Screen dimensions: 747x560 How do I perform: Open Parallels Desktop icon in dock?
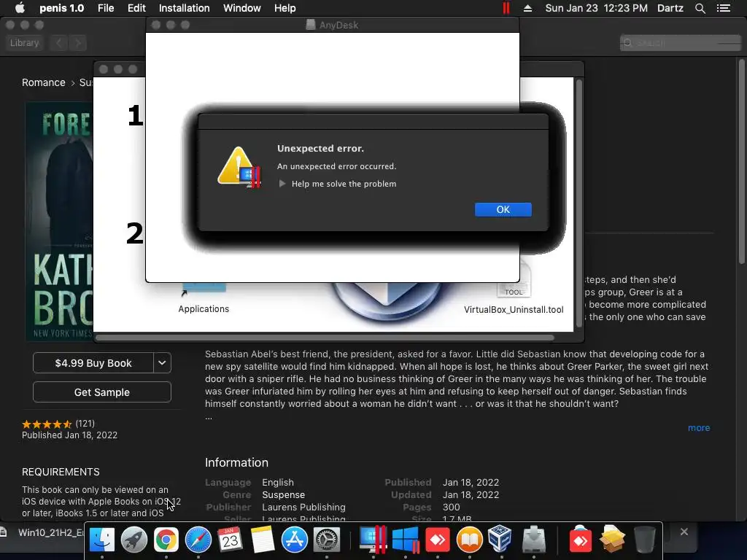(373, 540)
